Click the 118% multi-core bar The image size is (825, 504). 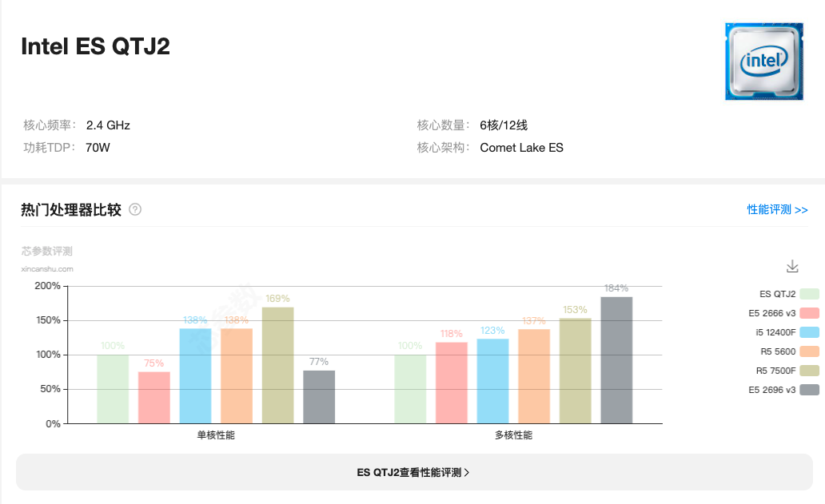452,383
